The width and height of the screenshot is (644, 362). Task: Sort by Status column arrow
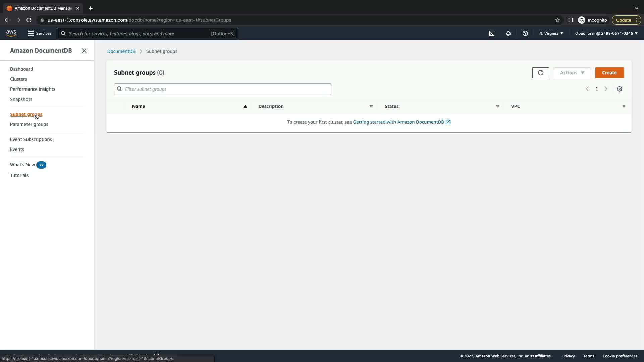[497, 106]
